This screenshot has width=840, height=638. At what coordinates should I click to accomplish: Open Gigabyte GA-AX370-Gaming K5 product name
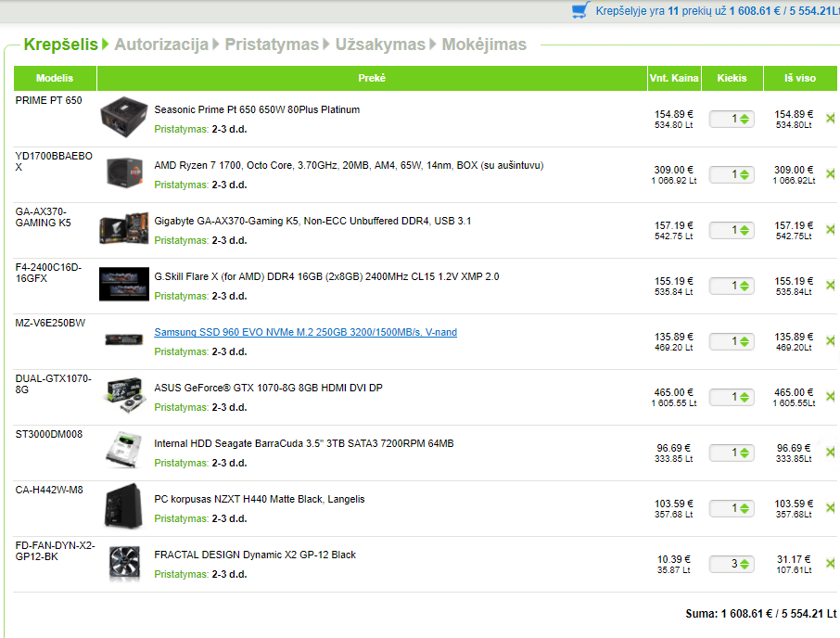312,222
